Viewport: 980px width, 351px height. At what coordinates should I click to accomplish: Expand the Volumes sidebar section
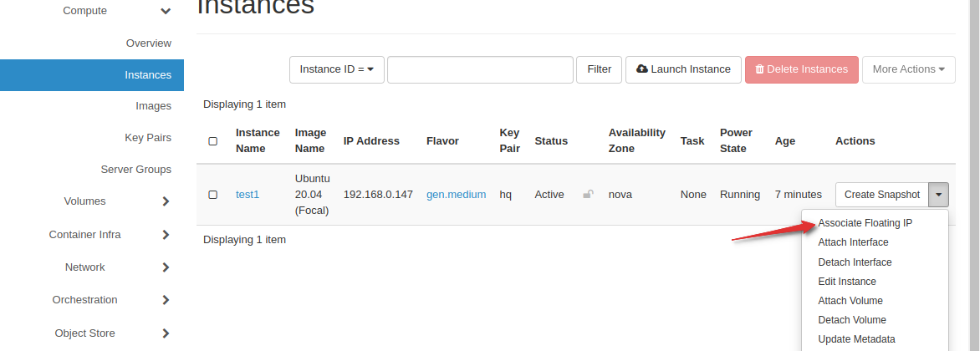(x=166, y=201)
